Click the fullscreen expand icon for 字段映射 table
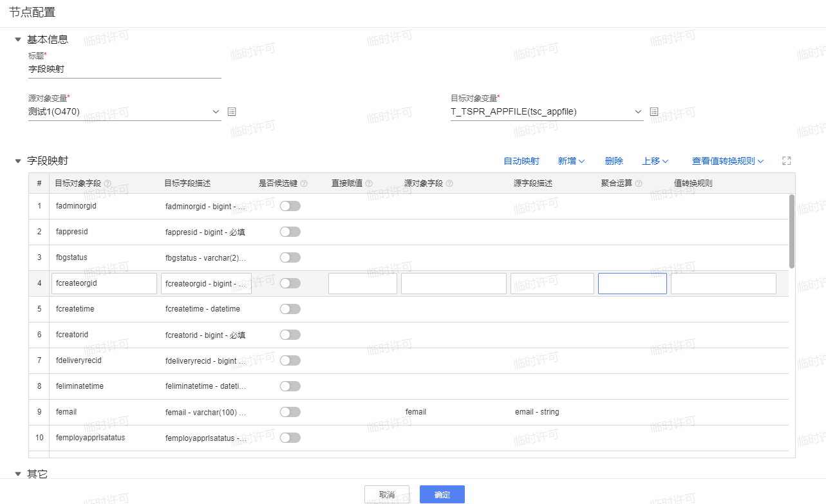The width and height of the screenshot is (826, 504). pyautogui.click(x=786, y=161)
